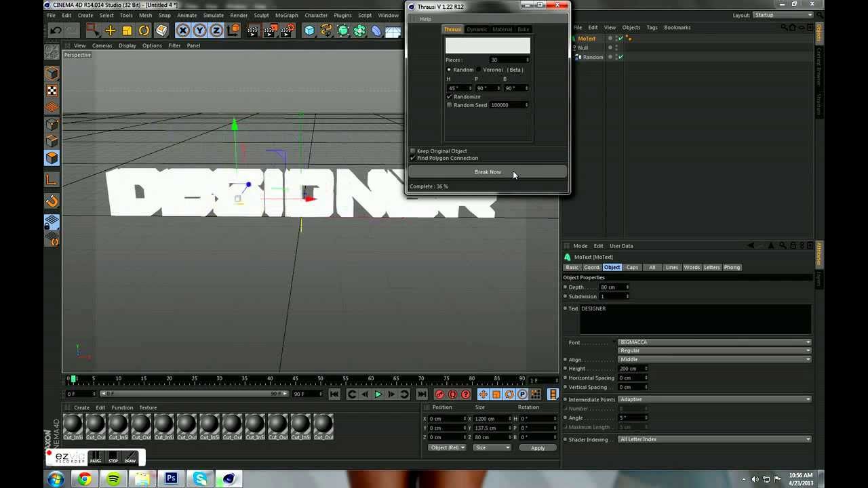This screenshot has width=868, height=488.
Task: Open the Dynamic tab in Thrausi
Action: [x=477, y=29]
